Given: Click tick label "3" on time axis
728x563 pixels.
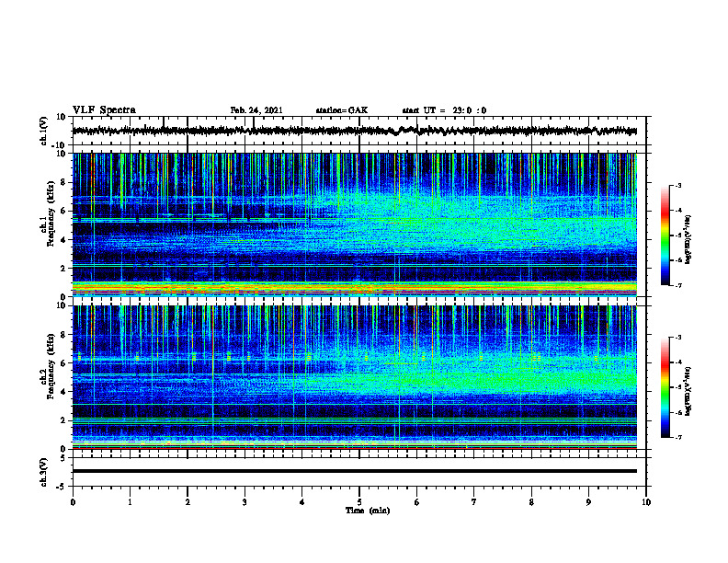Looking at the screenshot, I should pos(245,502).
